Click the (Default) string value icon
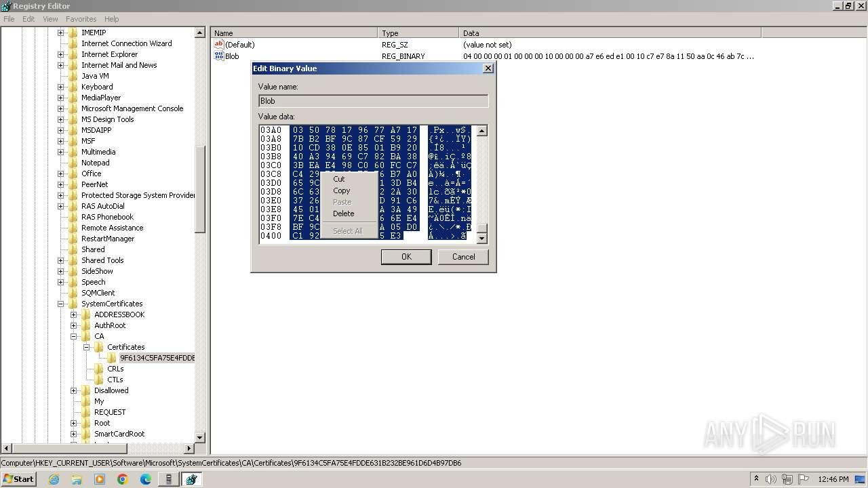868x488 pixels. click(x=219, y=44)
